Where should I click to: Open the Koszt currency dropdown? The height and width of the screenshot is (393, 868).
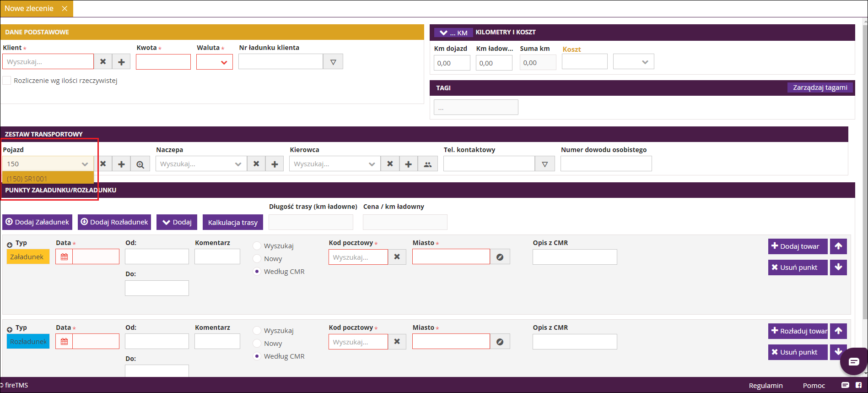click(634, 62)
